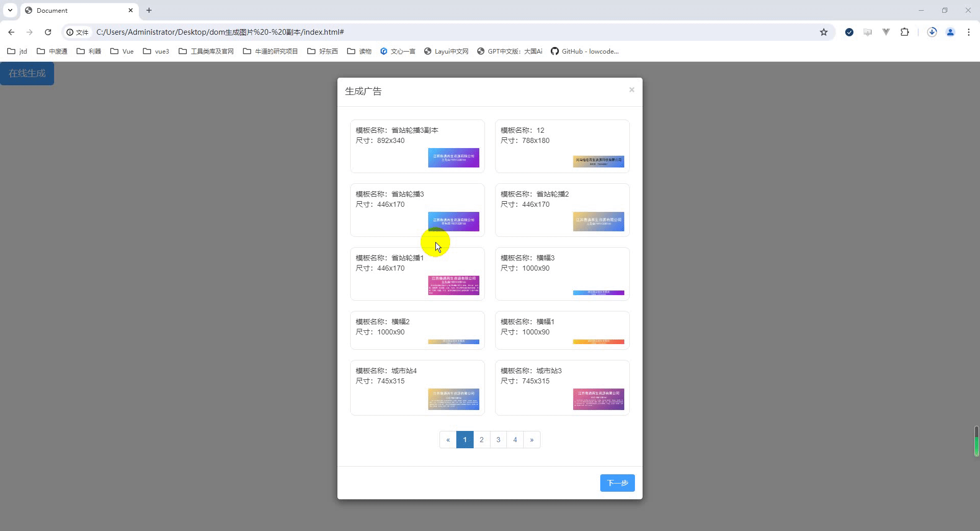
Task: Open Chrome three-dot menu
Action: (969, 32)
